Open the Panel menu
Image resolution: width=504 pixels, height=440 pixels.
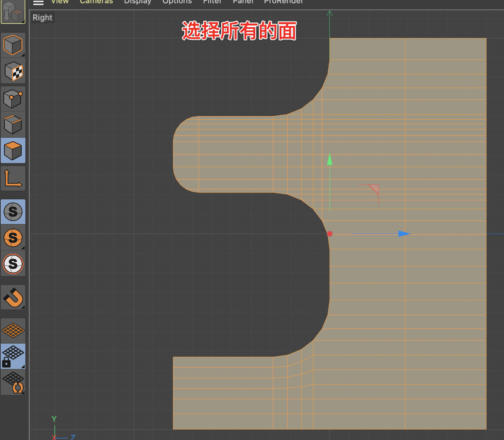point(243,2)
